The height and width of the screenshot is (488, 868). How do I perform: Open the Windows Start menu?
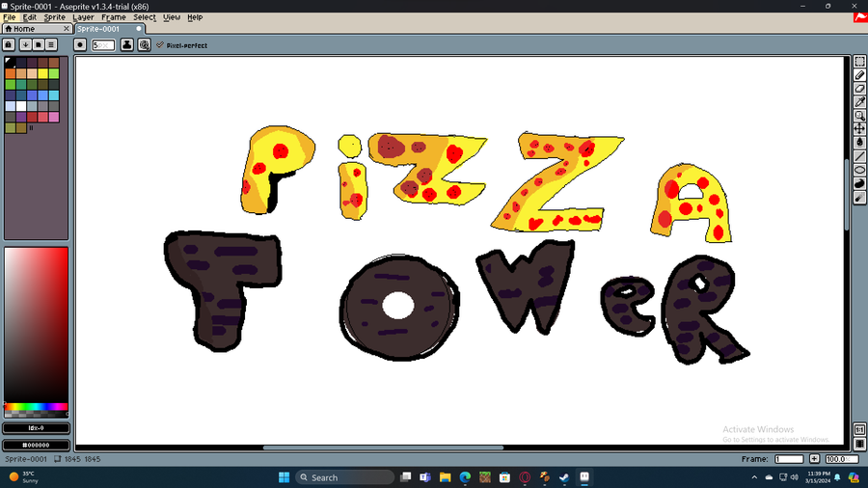284,477
